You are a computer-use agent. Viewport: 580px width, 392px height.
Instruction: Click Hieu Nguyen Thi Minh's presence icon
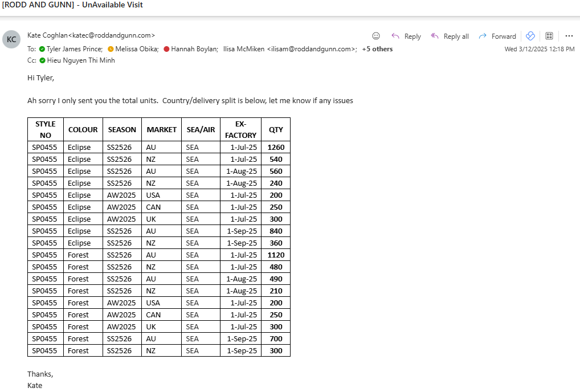point(43,60)
